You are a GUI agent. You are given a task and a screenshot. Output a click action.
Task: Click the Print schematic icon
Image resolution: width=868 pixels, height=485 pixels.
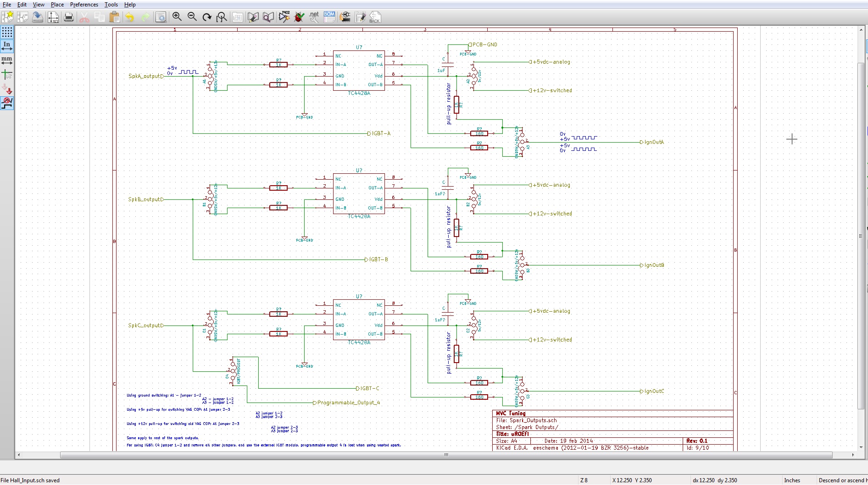[x=69, y=17]
